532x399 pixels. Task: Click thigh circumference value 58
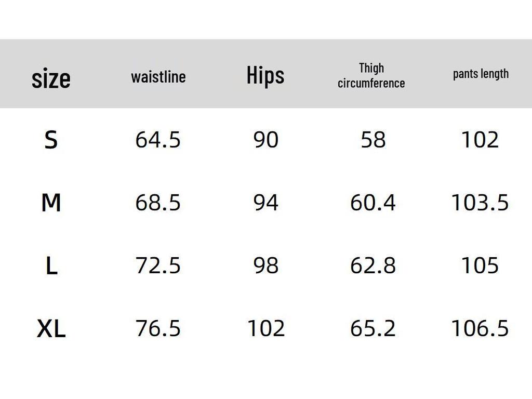coord(373,140)
